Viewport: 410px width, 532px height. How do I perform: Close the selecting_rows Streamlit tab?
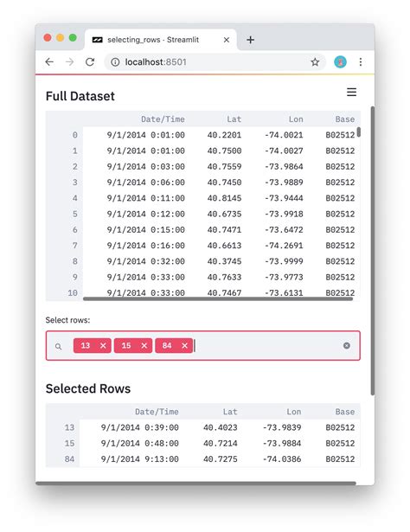click(x=227, y=40)
